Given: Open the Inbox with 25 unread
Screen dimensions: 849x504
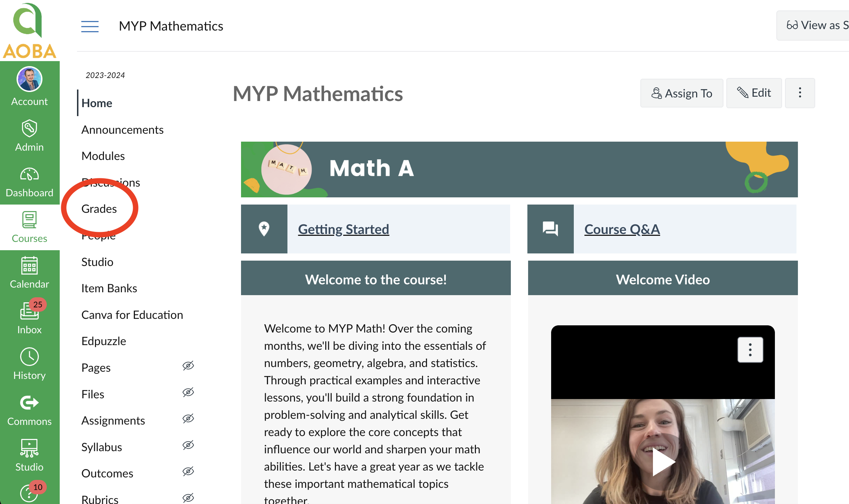Looking at the screenshot, I should (29, 311).
